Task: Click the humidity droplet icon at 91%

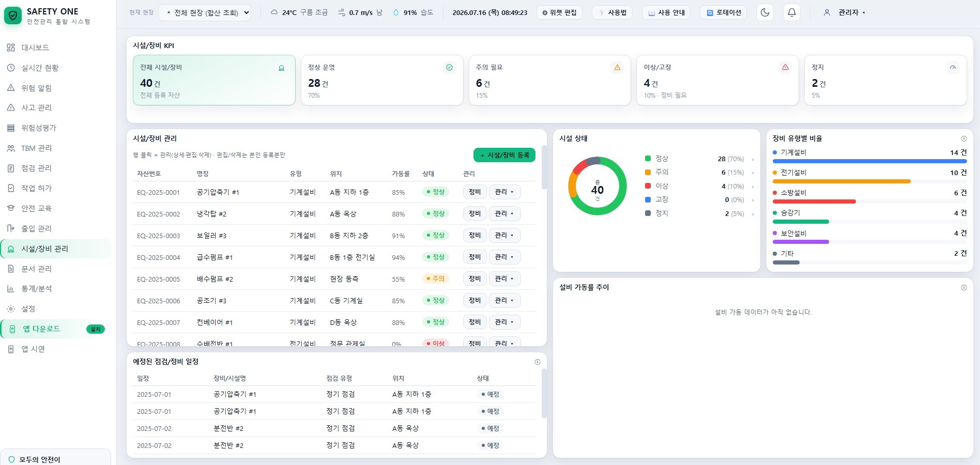Action: click(x=396, y=12)
